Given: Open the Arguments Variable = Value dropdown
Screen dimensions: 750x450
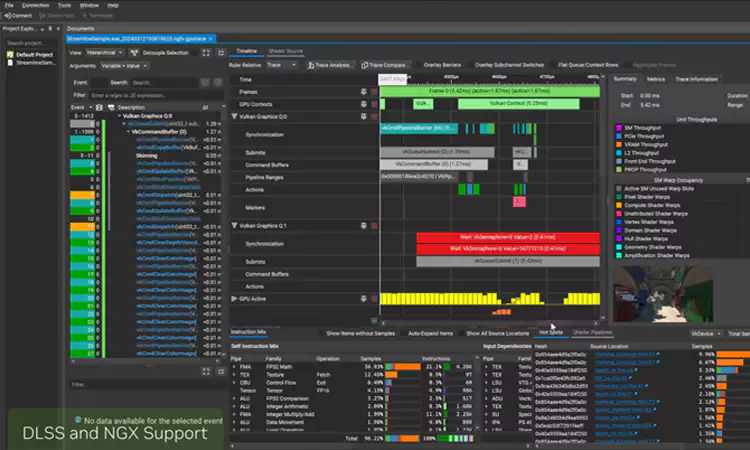Looking at the screenshot, I should click(124, 66).
